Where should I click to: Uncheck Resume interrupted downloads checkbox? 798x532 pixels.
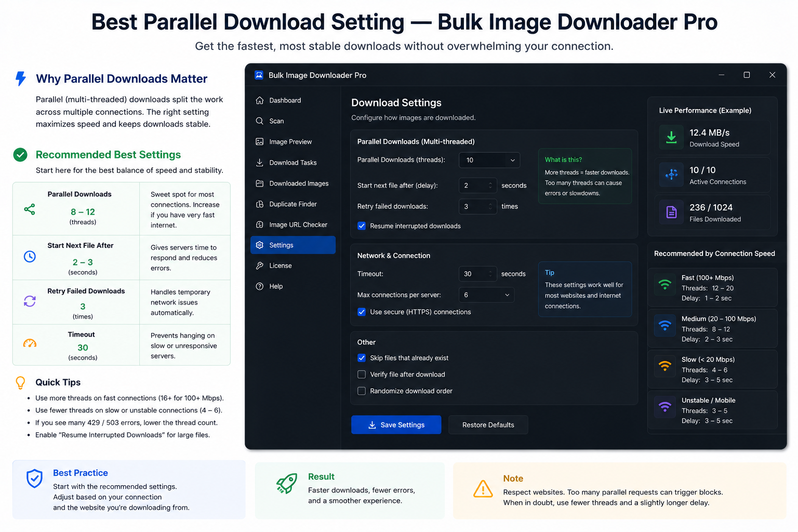(362, 226)
